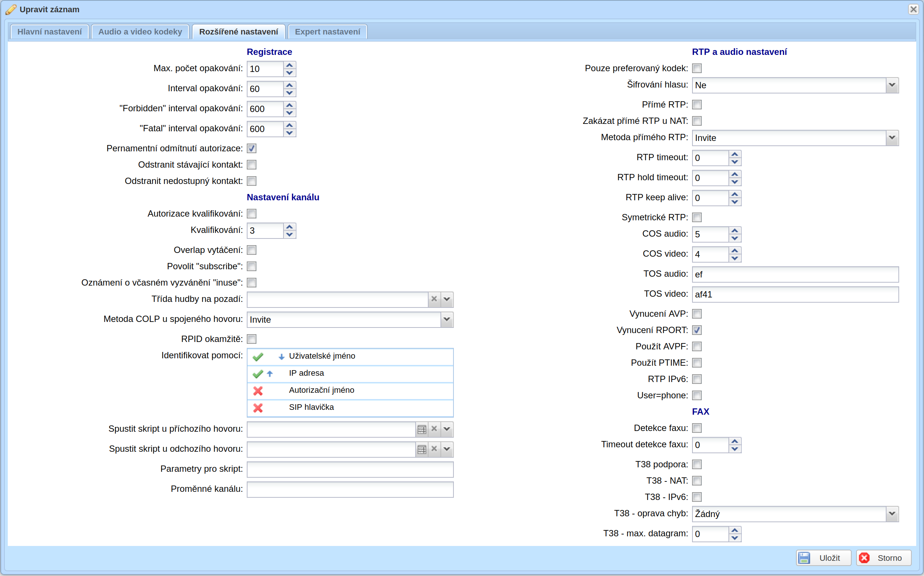Increase Max. počet opakování value
The width and height of the screenshot is (924, 576).
point(289,65)
